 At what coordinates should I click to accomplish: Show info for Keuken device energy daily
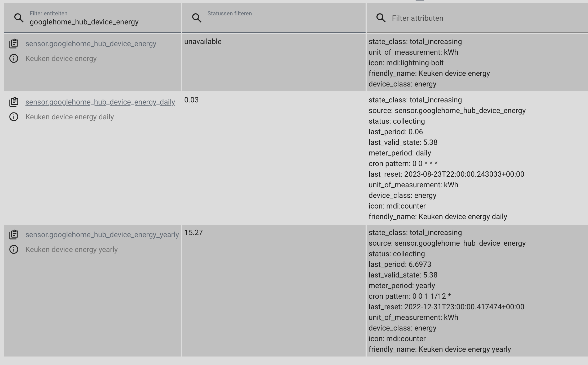tap(14, 117)
